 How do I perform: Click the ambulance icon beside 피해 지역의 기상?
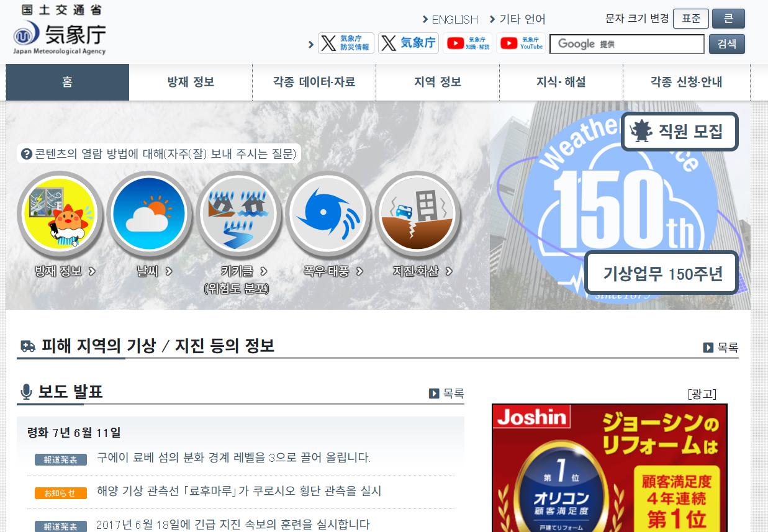28,346
